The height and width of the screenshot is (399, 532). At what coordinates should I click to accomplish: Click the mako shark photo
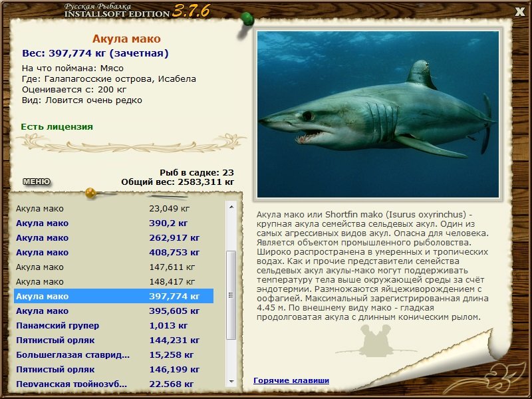[x=378, y=114]
